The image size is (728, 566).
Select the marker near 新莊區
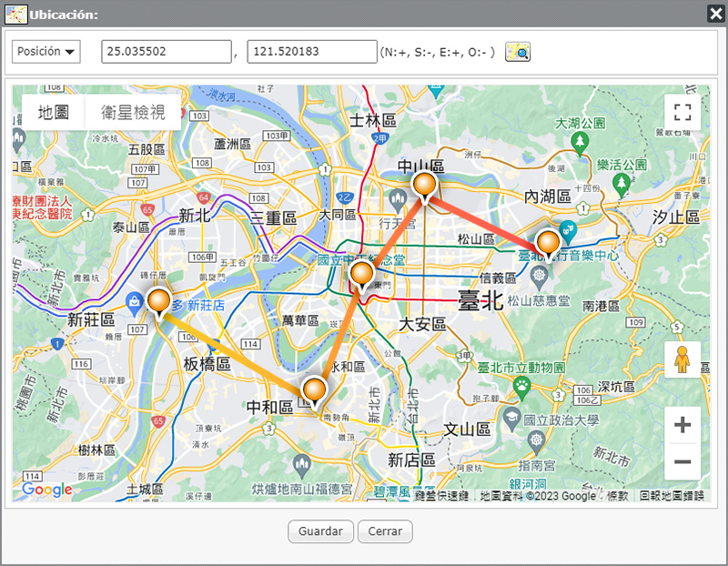[x=158, y=303]
